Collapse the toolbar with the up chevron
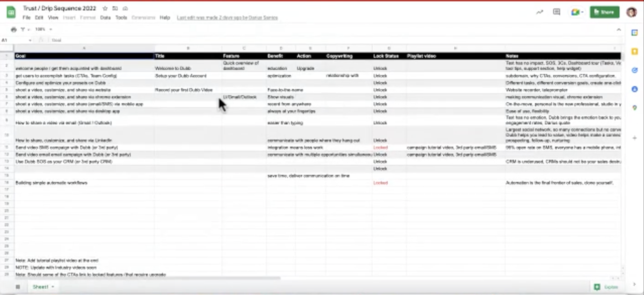Viewport: 644px width, 295px height. pyautogui.click(x=619, y=30)
